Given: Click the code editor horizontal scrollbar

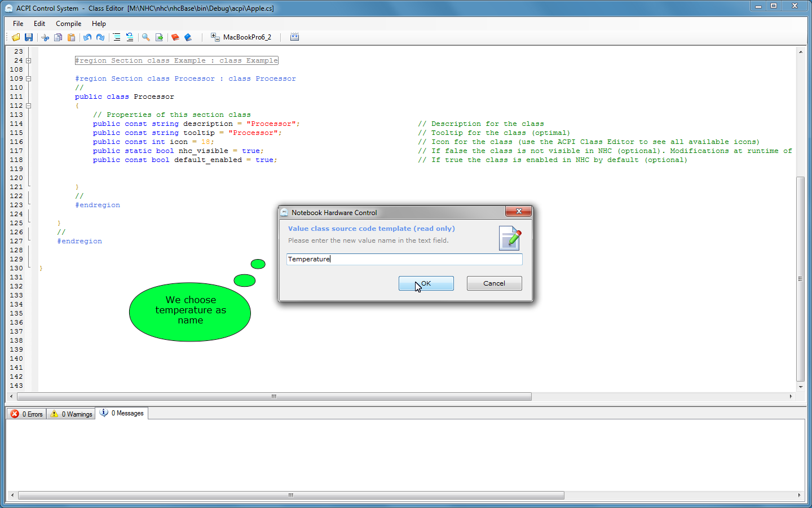Looking at the screenshot, I should pyautogui.click(x=274, y=397).
